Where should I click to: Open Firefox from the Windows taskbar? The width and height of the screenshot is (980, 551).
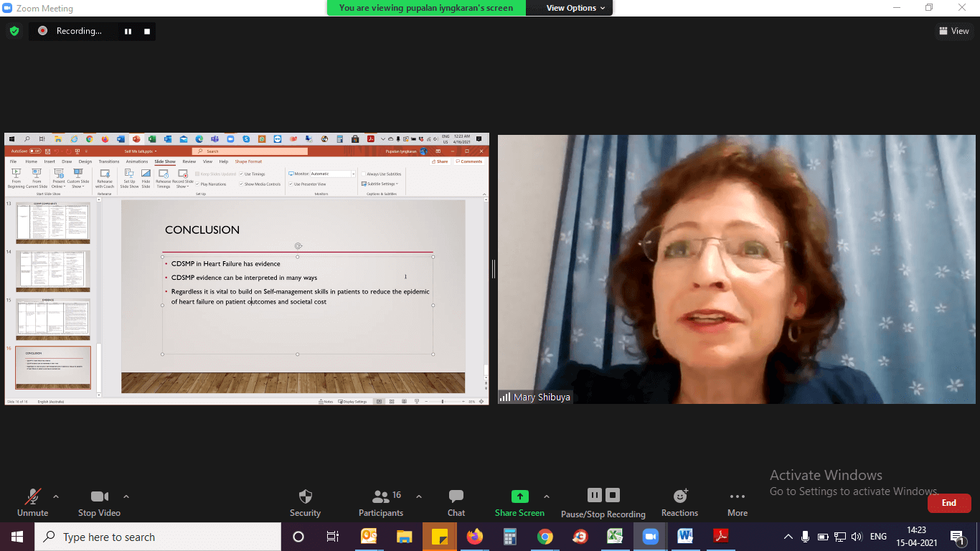tap(474, 537)
